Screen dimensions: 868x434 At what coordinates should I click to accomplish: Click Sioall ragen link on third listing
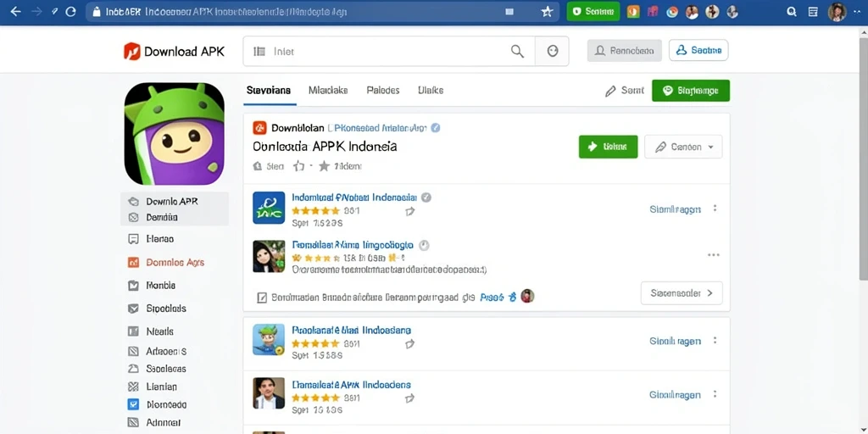click(675, 342)
